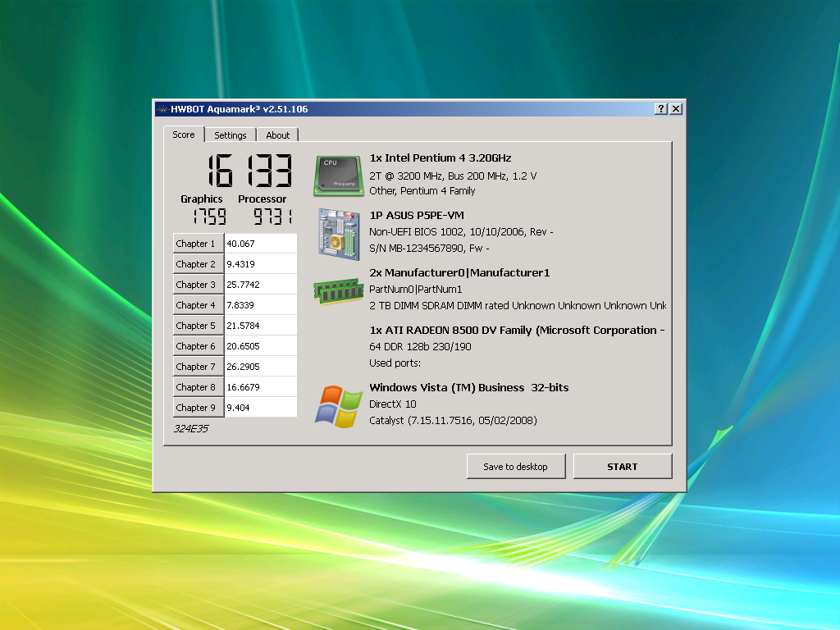Click the Chapter 9 value 9.404

[260, 408]
